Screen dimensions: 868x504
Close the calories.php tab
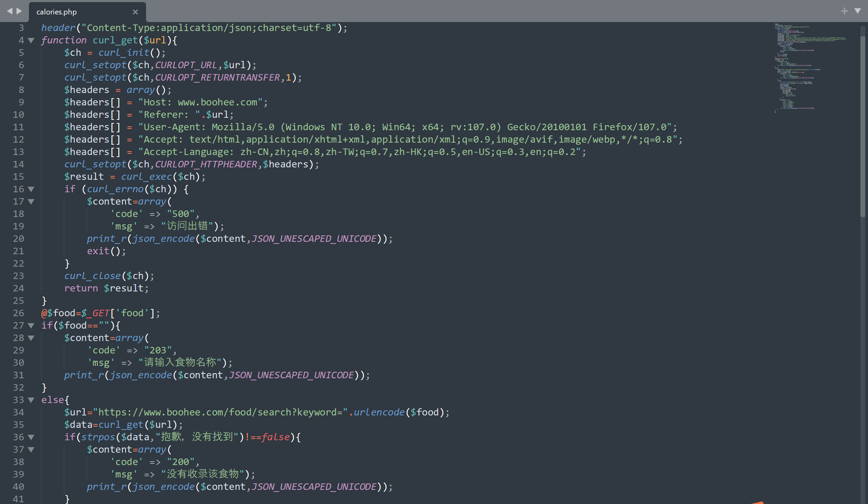pyautogui.click(x=135, y=12)
